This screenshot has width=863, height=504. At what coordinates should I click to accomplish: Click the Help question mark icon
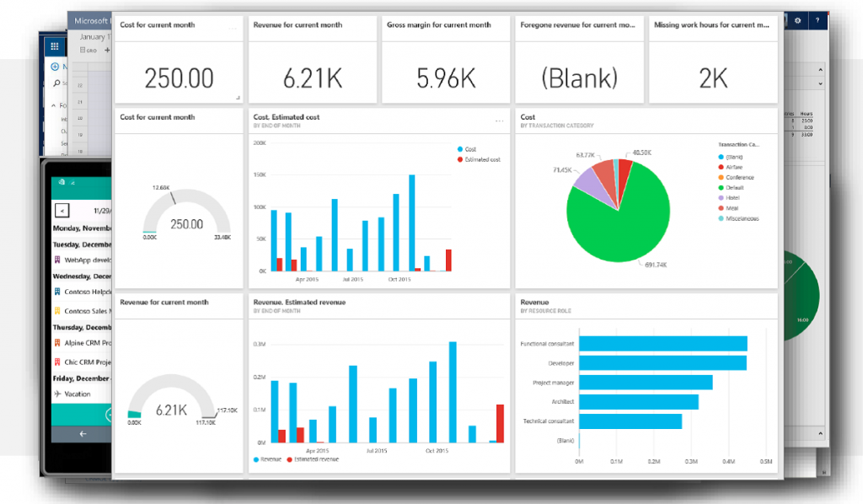(818, 21)
